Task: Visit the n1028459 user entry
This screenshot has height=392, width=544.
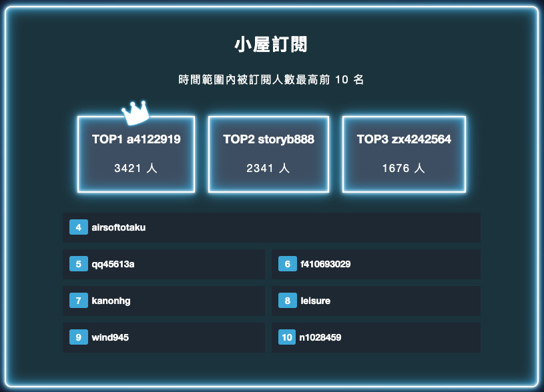Action: tap(320, 337)
